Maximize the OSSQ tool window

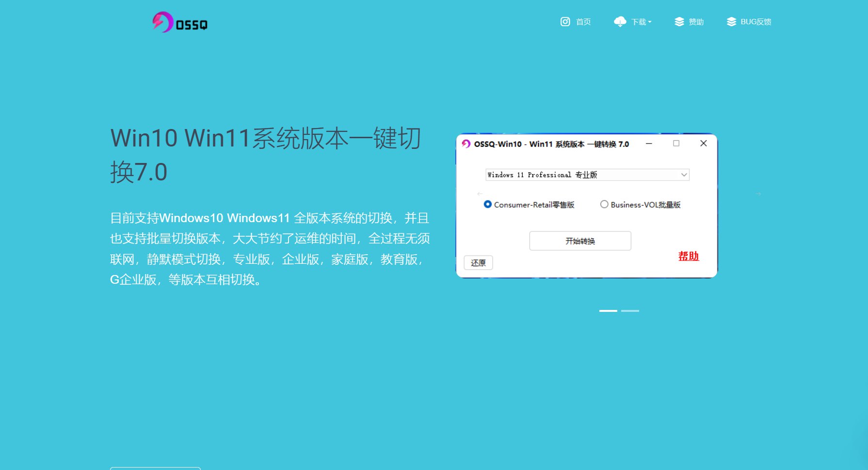point(676,144)
